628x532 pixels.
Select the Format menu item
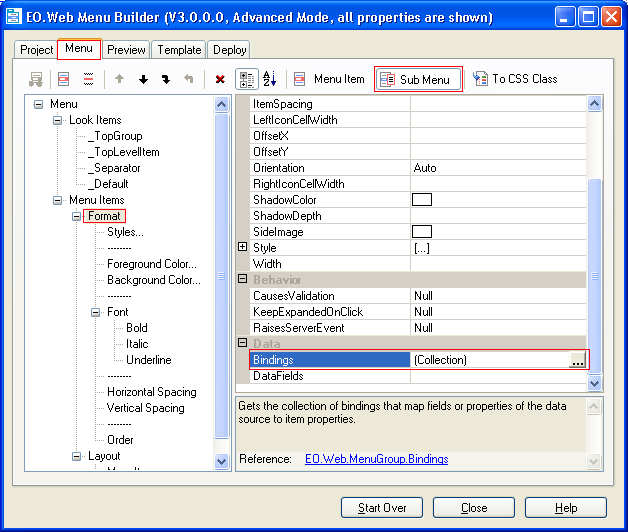pyautogui.click(x=104, y=216)
